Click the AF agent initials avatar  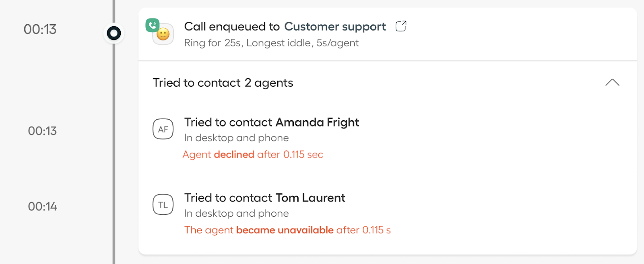(x=163, y=129)
